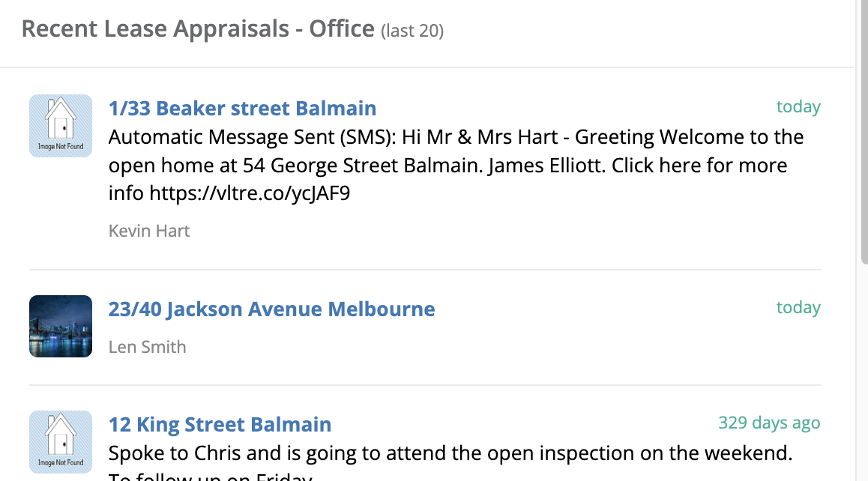Click the https://vltre.co/ycJAF9 URL text
This screenshot has height=481, width=868.
coord(250,193)
